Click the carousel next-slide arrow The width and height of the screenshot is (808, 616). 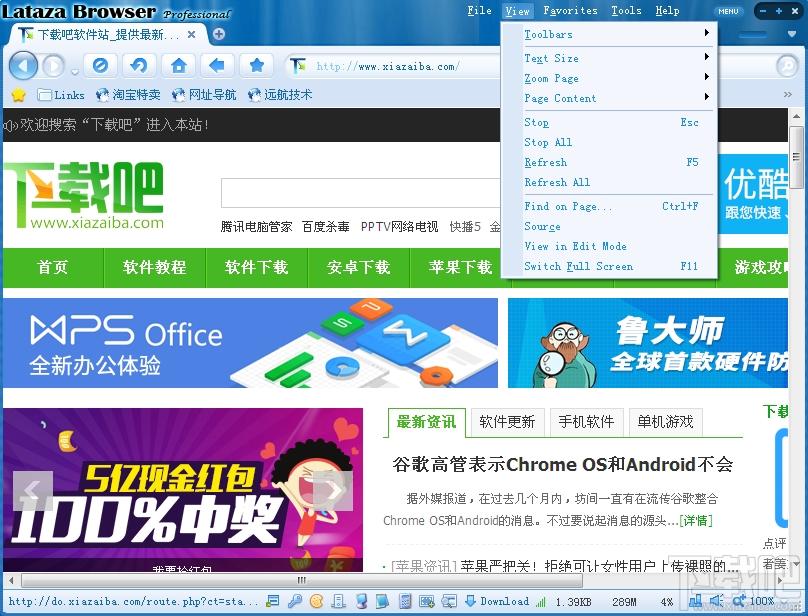[333, 491]
